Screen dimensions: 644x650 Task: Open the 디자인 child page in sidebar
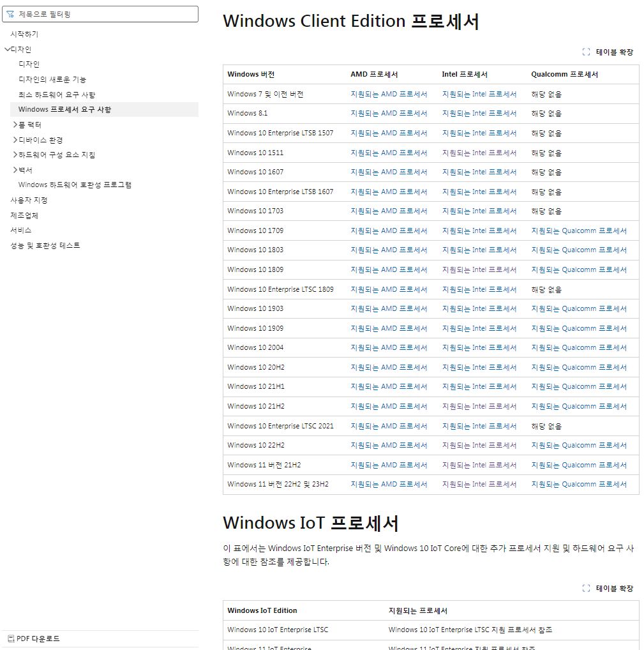(x=29, y=64)
